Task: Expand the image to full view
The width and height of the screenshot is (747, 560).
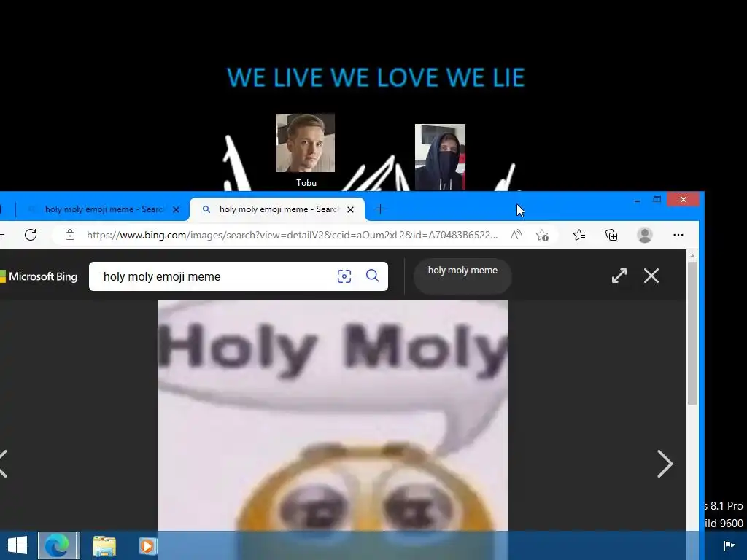Action: point(619,276)
